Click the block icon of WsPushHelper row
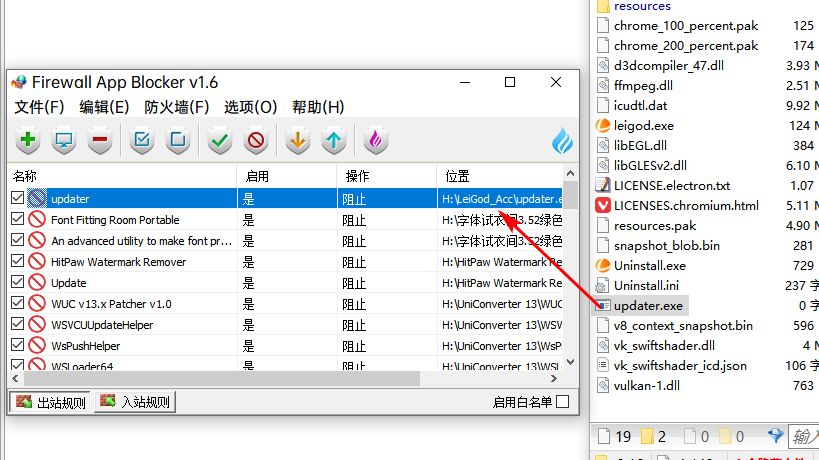 [37, 345]
